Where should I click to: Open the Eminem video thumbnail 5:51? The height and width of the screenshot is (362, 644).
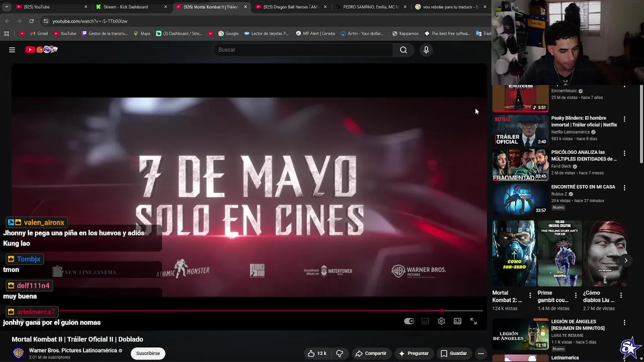[520, 98]
